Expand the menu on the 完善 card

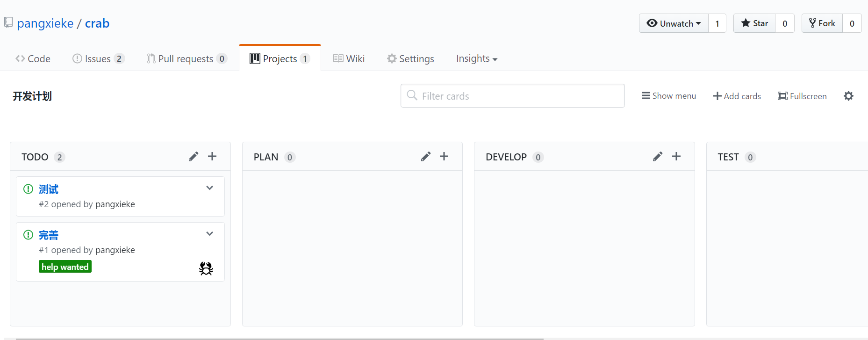coord(210,234)
